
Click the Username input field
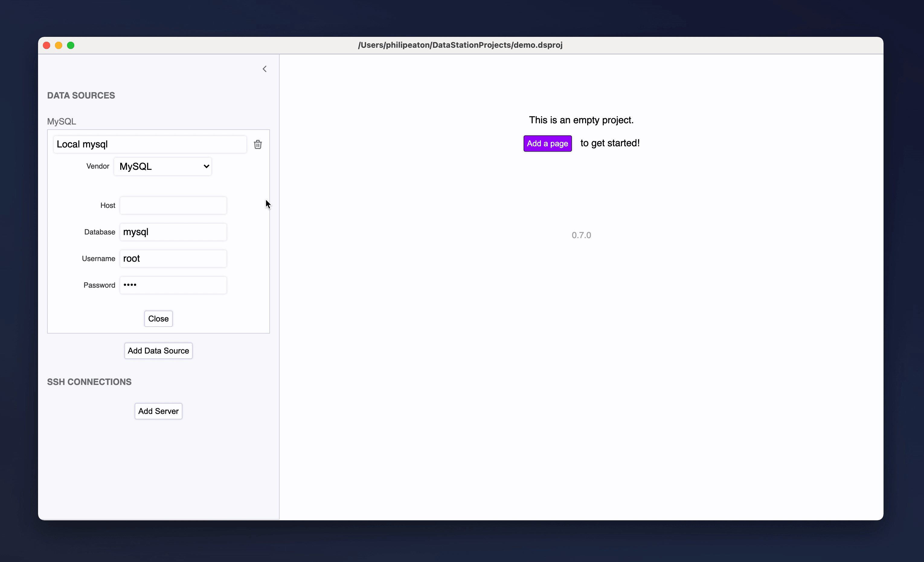[173, 258]
